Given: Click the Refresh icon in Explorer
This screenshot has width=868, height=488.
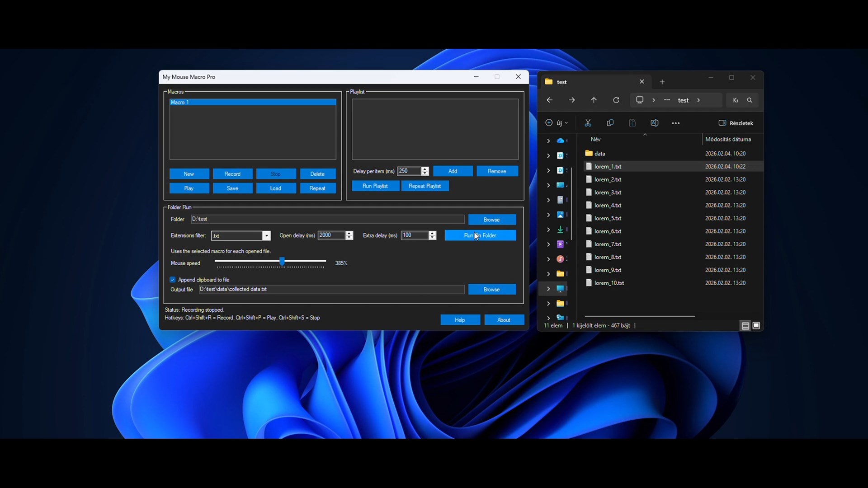Looking at the screenshot, I should point(616,100).
